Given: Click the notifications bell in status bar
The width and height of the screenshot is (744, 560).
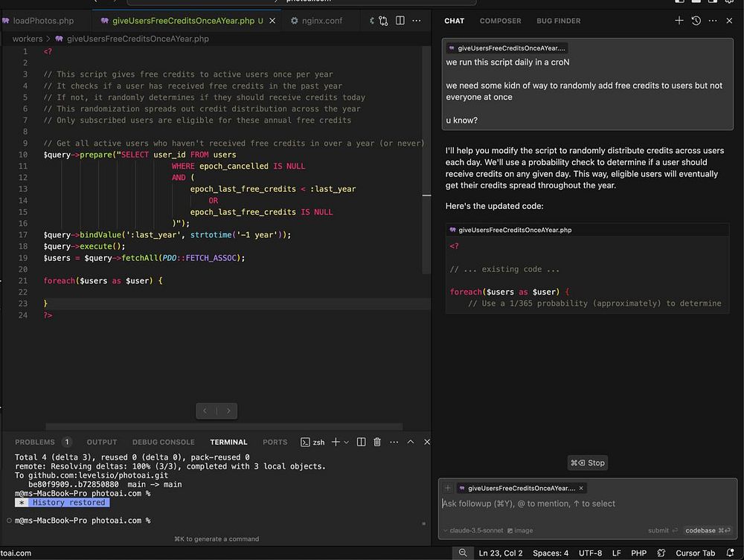Looking at the screenshot, I should coord(732,553).
